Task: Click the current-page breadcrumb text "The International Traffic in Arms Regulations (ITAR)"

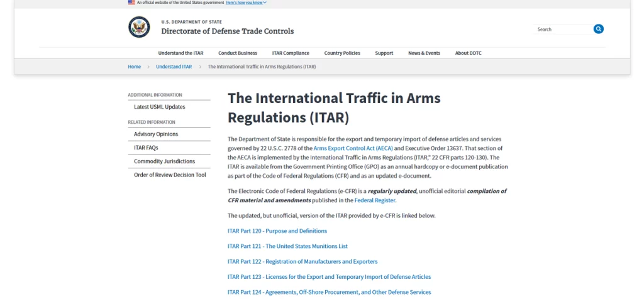Action: point(262,67)
